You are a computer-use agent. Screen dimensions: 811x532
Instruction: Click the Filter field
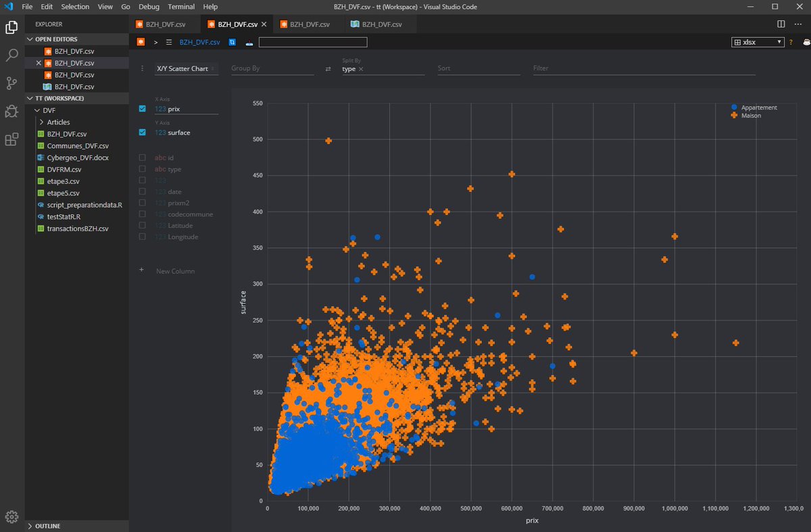(x=643, y=69)
